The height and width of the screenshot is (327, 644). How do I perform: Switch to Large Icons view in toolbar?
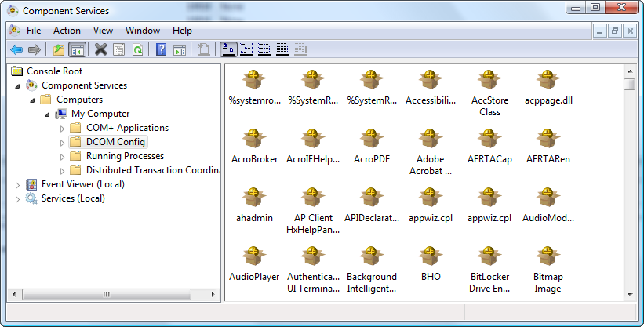[x=228, y=49]
